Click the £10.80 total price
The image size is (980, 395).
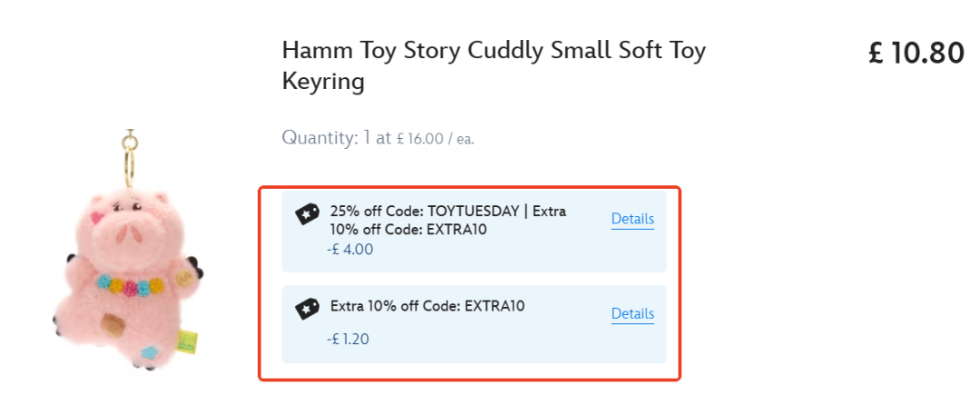(x=916, y=53)
